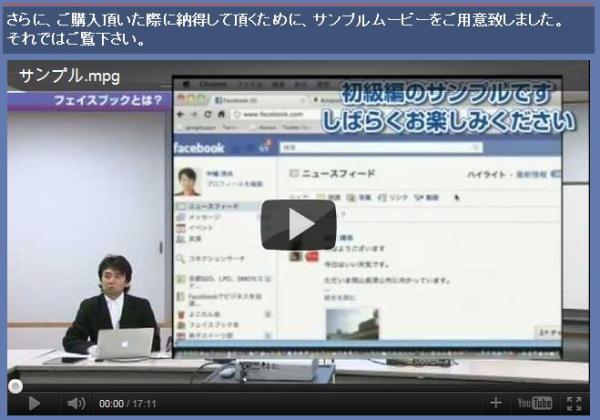Screen dimensions: 600x420
Task: Select ニュースフィード in the facebook sidebar
Action: point(213,205)
